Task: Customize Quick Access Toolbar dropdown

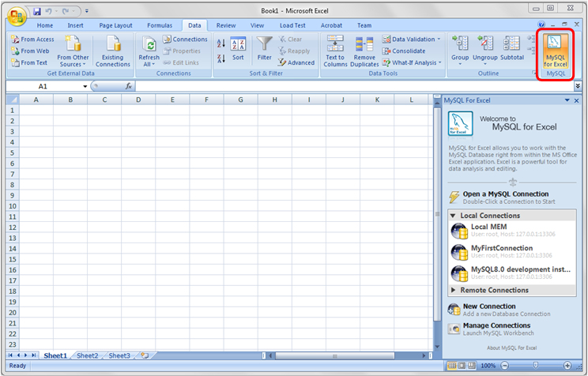Action: pos(87,11)
